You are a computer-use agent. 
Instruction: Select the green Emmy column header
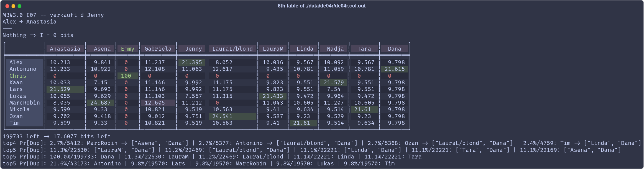point(127,49)
